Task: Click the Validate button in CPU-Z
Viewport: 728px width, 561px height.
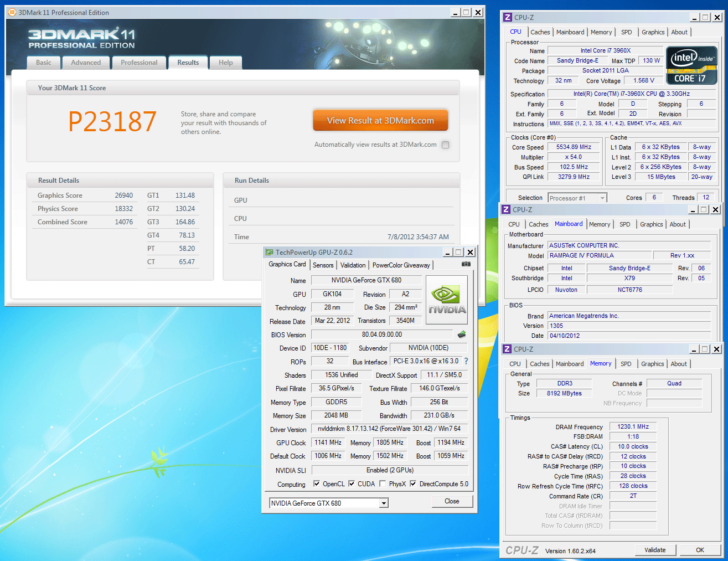Action: coord(655,550)
